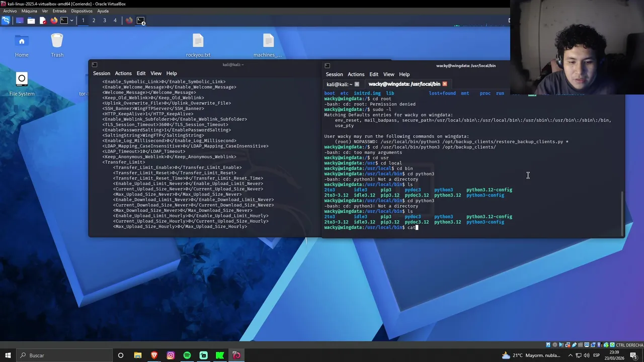Open Windows Task View button

click(121, 355)
